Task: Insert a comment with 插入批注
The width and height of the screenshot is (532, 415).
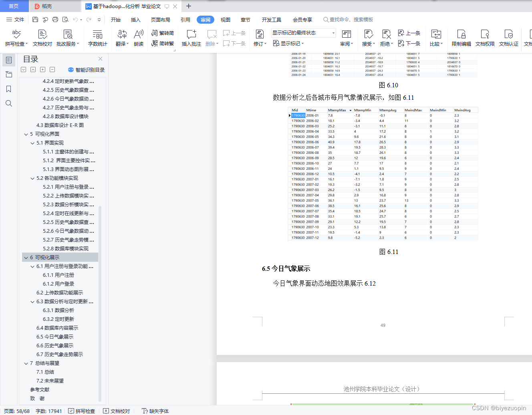Action: 191,38
